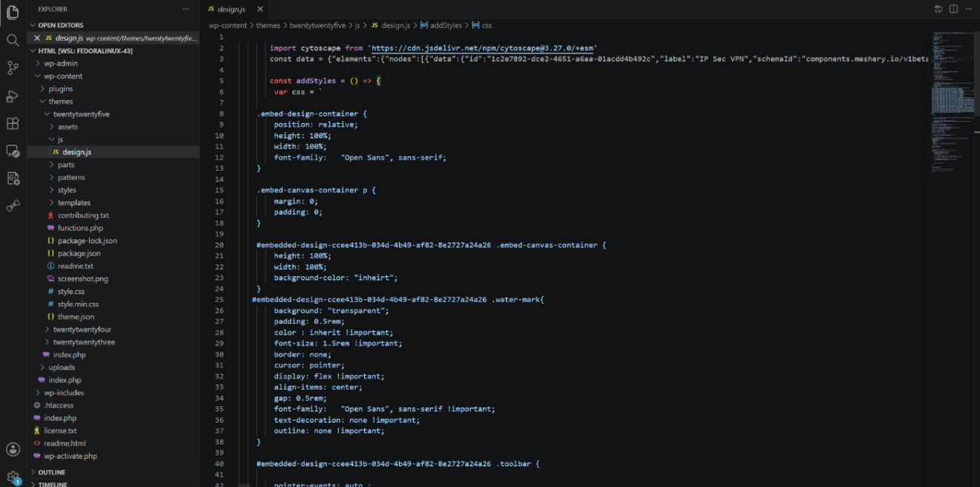Image resolution: width=980 pixels, height=487 pixels.
Task: Open functions.php in the file tree
Action: click(80, 228)
